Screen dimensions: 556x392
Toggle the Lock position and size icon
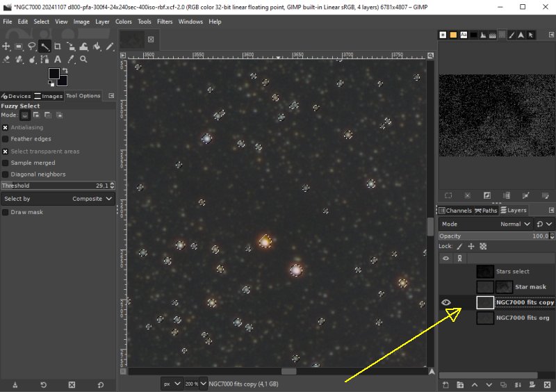471,246
